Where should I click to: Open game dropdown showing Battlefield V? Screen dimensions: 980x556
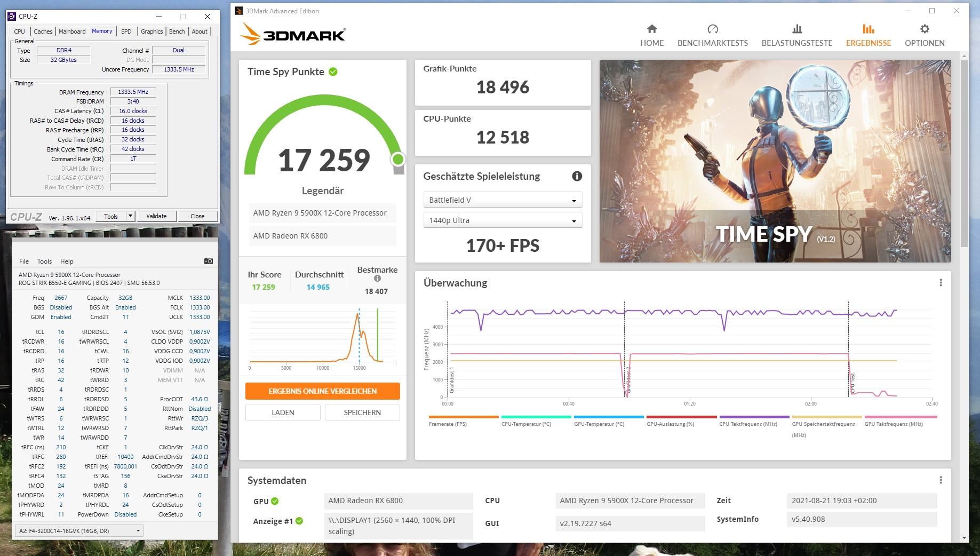click(x=503, y=200)
